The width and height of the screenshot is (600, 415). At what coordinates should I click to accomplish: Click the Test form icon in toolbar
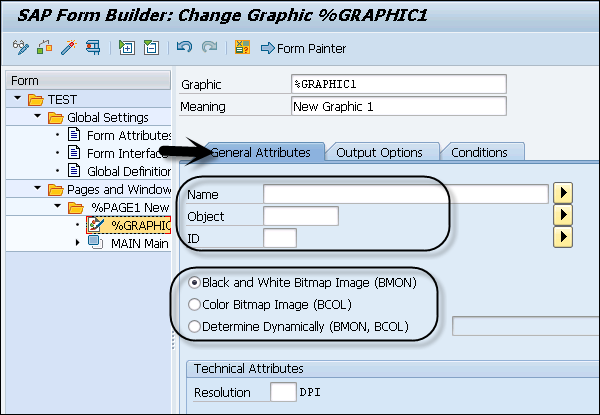pyautogui.click(x=93, y=47)
